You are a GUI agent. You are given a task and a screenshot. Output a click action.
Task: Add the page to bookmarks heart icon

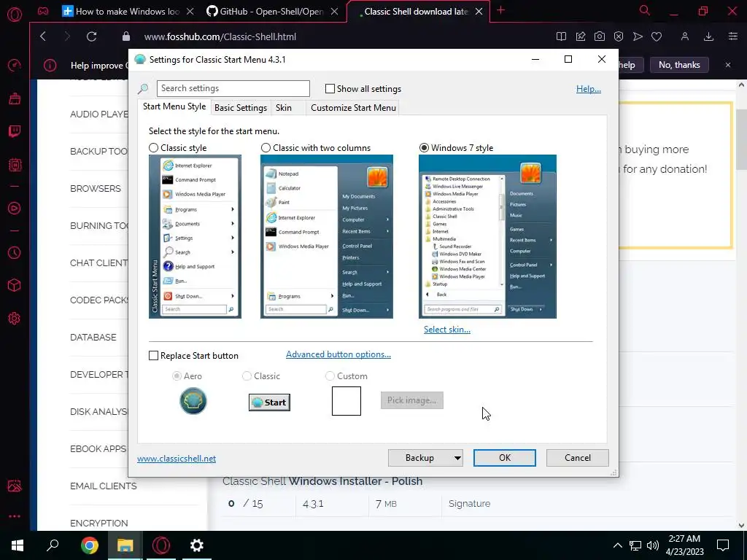pos(657,36)
